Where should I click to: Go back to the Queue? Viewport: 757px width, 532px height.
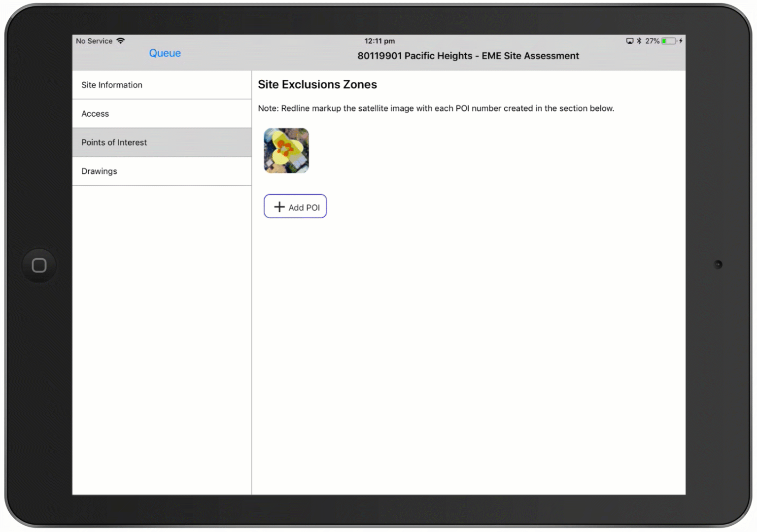pos(165,53)
